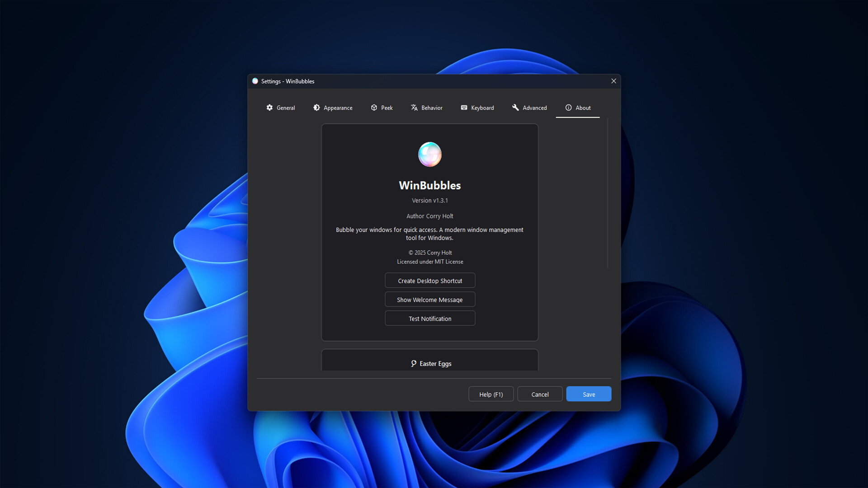
Task: Show the welcome message
Action: coord(429,299)
